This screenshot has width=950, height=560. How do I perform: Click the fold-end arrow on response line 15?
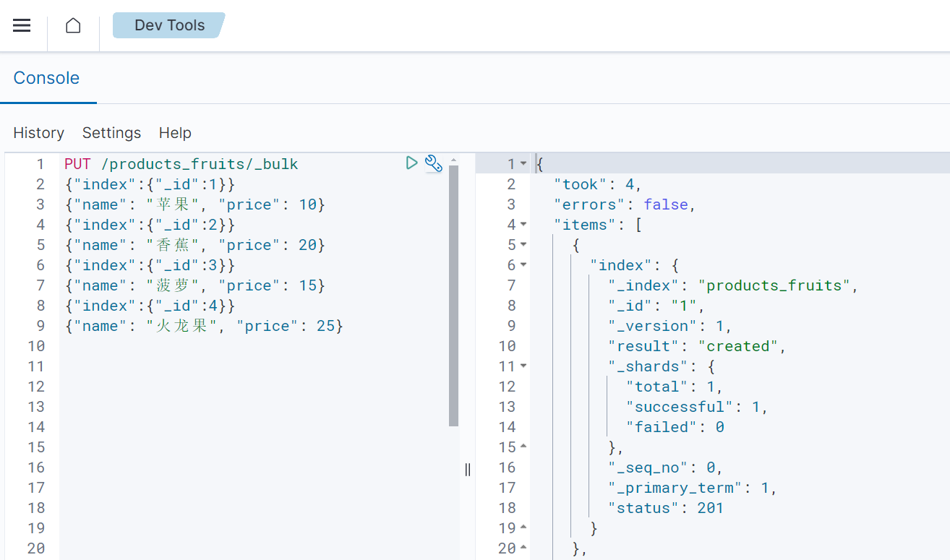(x=523, y=447)
